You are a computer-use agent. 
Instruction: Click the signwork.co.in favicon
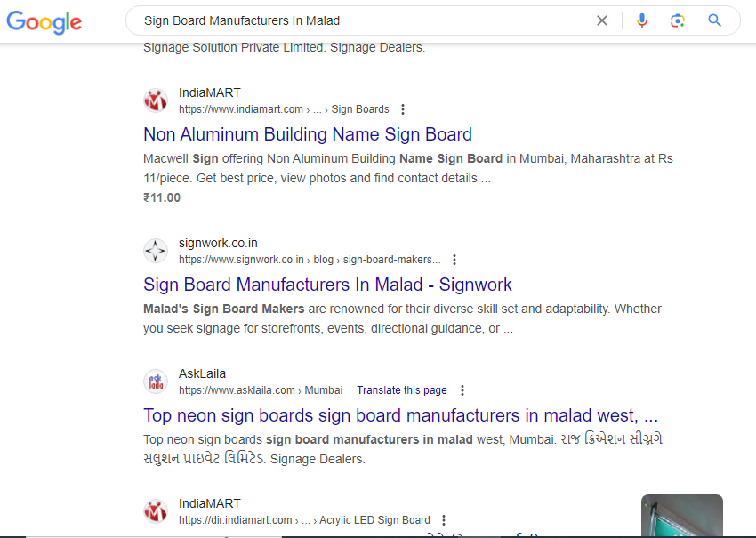pos(156,251)
